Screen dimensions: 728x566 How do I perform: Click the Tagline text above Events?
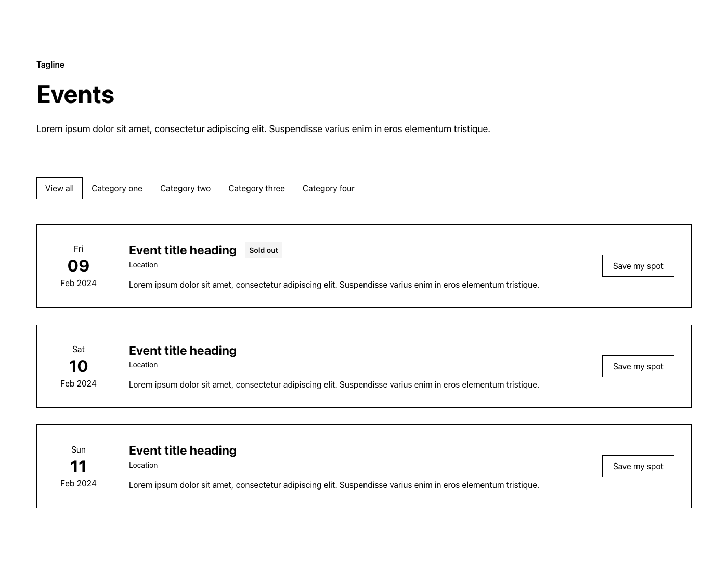50,65
